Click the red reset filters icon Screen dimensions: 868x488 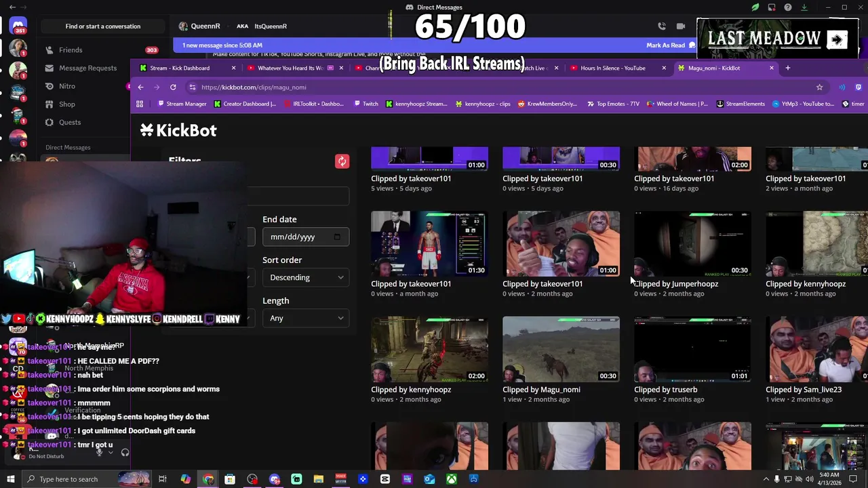[x=342, y=161]
